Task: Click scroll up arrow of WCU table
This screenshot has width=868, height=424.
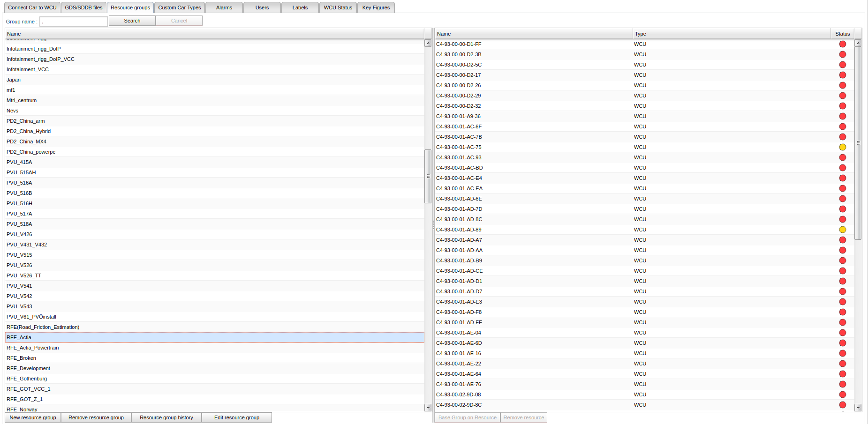Action: [x=858, y=43]
